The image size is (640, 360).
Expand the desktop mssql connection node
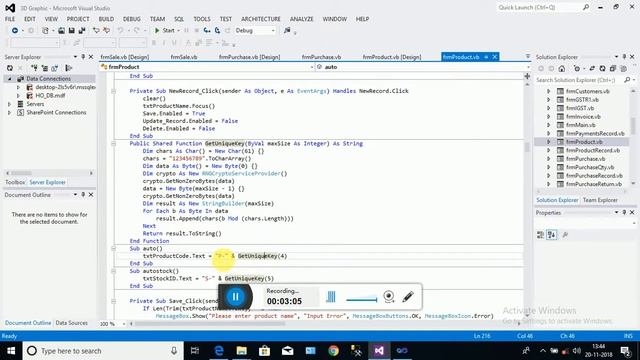pyautogui.click(x=18, y=87)
